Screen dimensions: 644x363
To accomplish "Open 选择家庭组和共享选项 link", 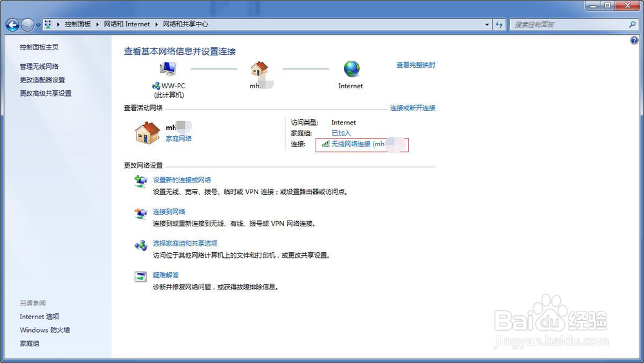I will pyautogui.click(x=185, y=243).
